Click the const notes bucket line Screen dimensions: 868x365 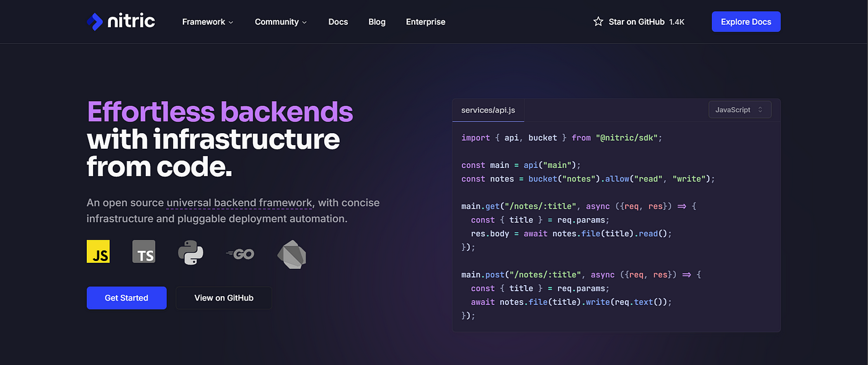pyautogui.click(x=588, y=178)
